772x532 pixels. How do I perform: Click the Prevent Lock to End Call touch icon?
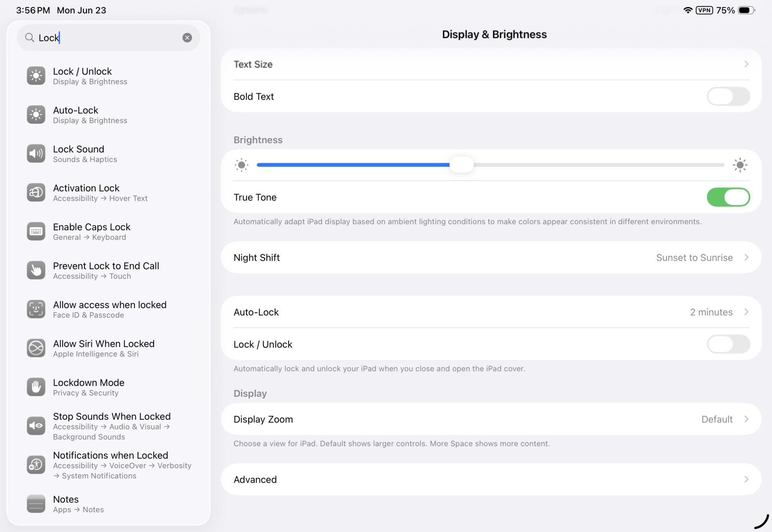(36, 270)
